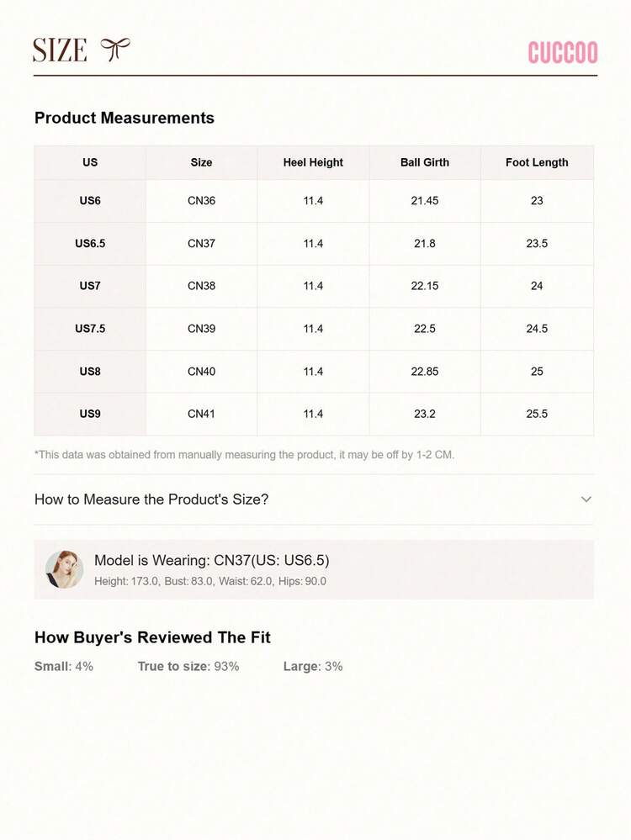
Task: Click the CUCCOO brand logo
Action: coord(563,53)
